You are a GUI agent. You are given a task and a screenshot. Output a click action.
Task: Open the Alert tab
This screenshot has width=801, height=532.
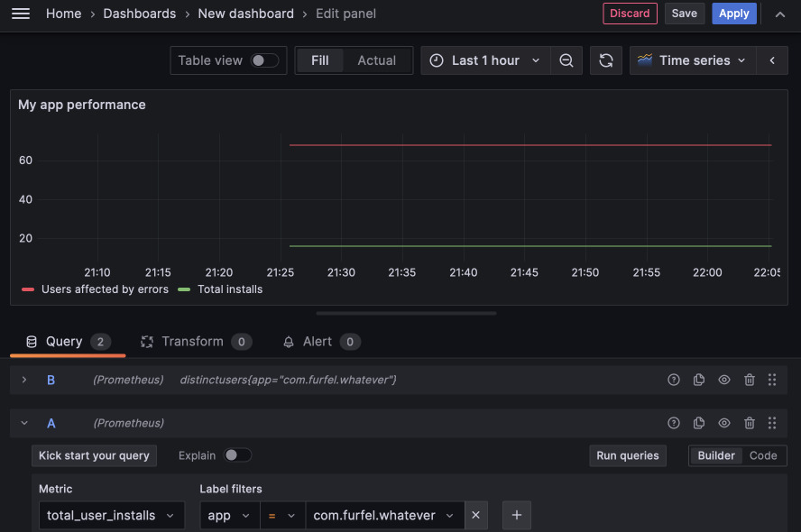[320, 342]
